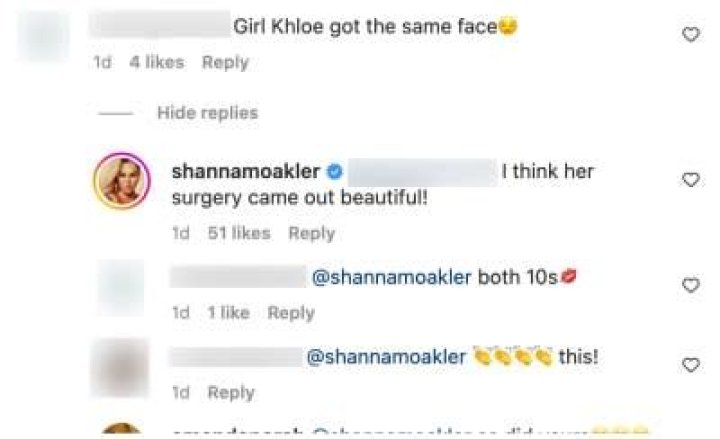Viewport: 720px width, 439px height.
Task: Open @shannamoakler mention in "both 10s" reply
Action: pos(392,278)
